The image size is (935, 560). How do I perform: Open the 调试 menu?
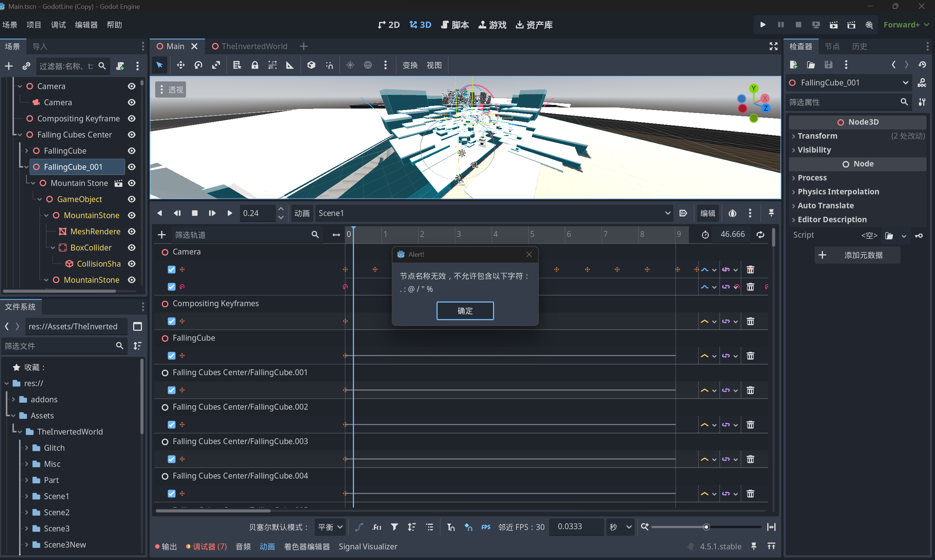tap(58, 25)
